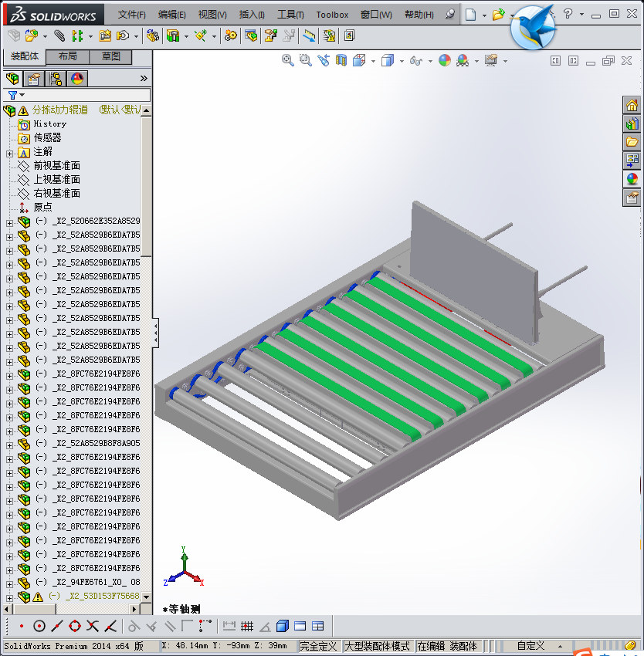Screen dimensions: 644x656
Task: Open the Toolbox menu
Action: click(332, 15)
